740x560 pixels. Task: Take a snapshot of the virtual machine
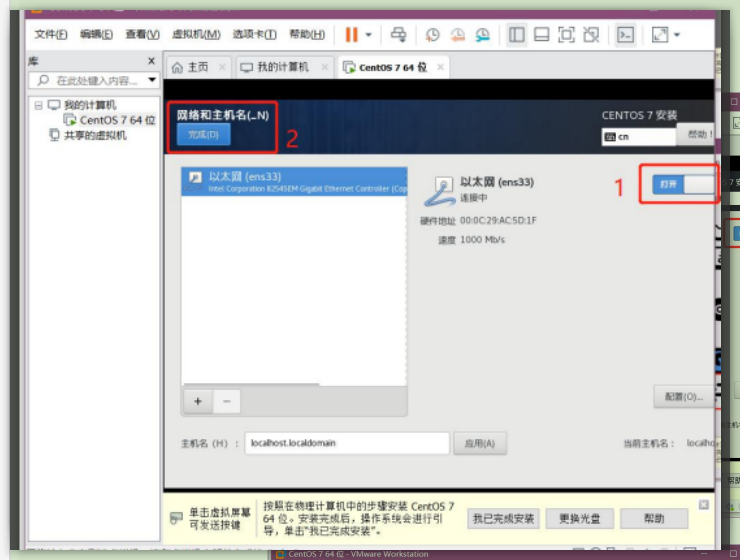432,34
